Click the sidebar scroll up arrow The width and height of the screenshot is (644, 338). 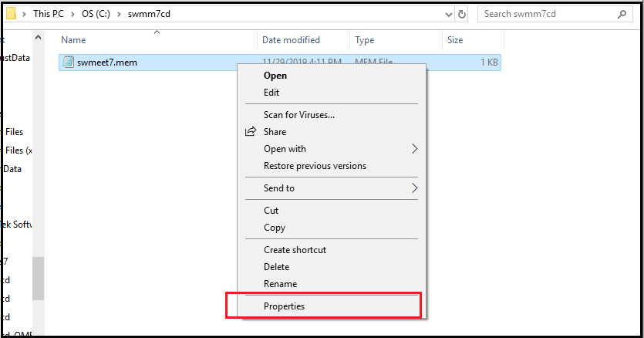[39, 37]
